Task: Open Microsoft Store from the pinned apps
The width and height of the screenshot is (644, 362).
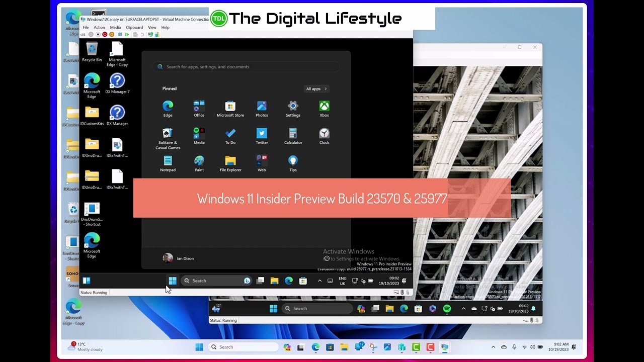Action: coord(230,109)
